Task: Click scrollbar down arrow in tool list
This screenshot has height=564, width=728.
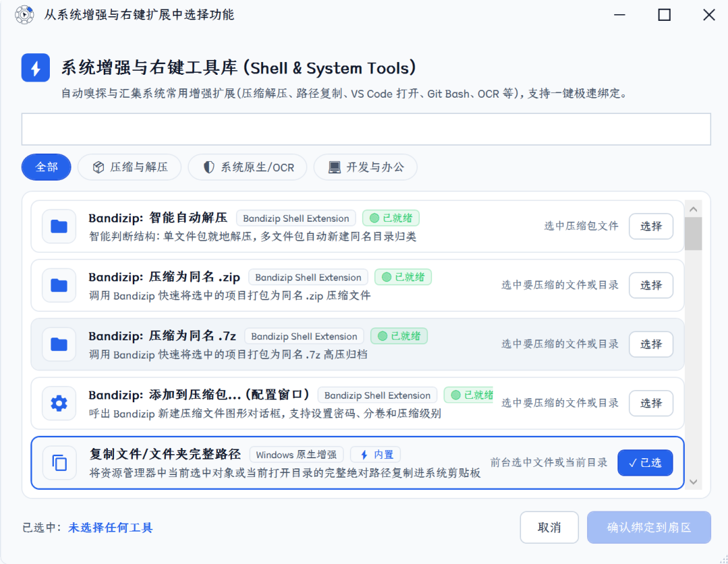Action: (693, 482)
